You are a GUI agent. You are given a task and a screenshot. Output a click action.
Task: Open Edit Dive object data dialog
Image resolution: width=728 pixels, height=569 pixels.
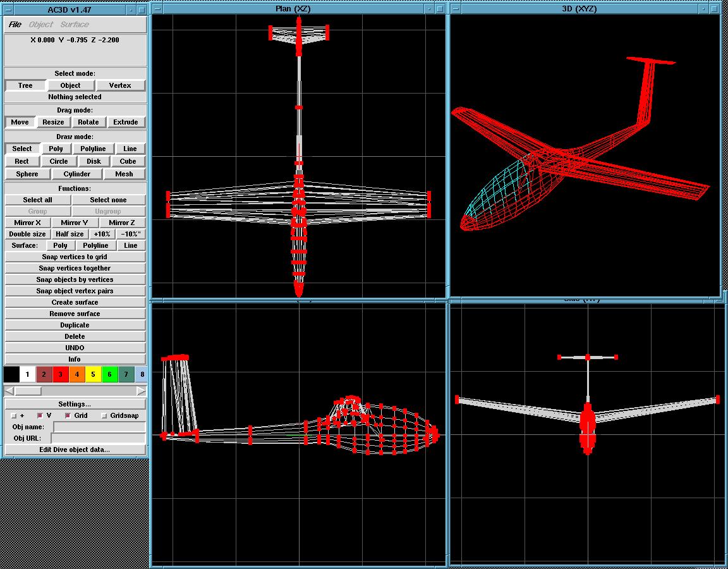tap(75, 450)
